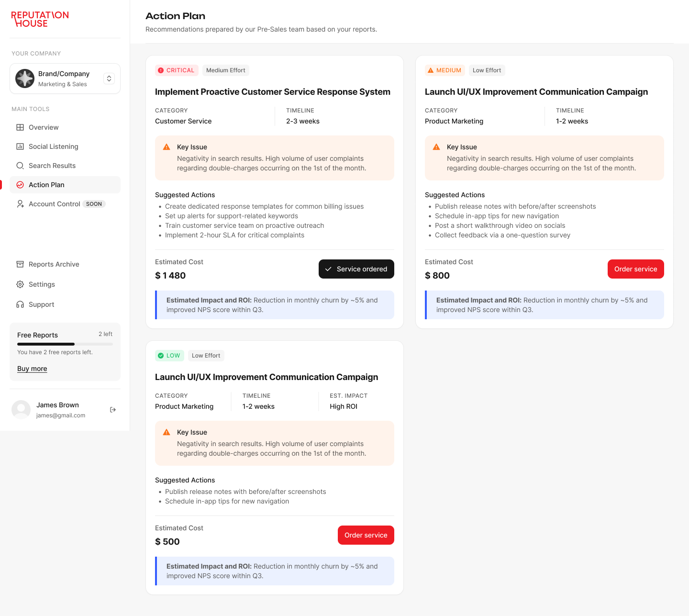Click the Settings gear icon
This screenshot has height=616, width=689.
click(20, 284)
